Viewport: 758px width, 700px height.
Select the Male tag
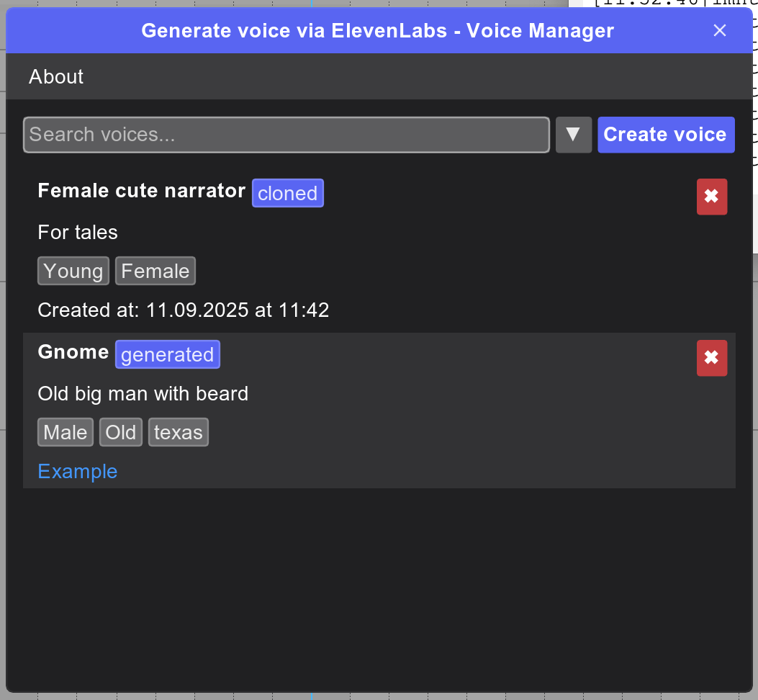click(x=66, y=432)
